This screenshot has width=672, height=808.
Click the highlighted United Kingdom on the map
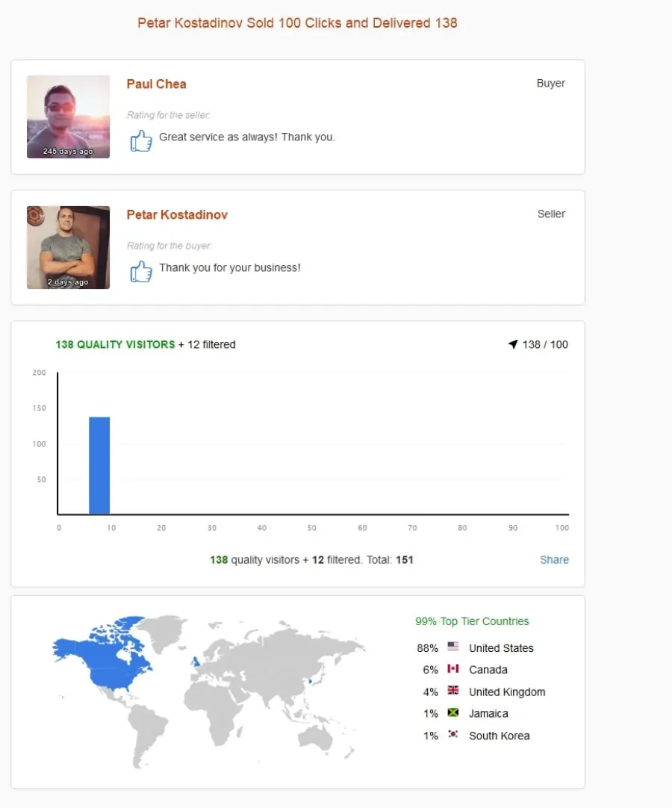[196, 661]
